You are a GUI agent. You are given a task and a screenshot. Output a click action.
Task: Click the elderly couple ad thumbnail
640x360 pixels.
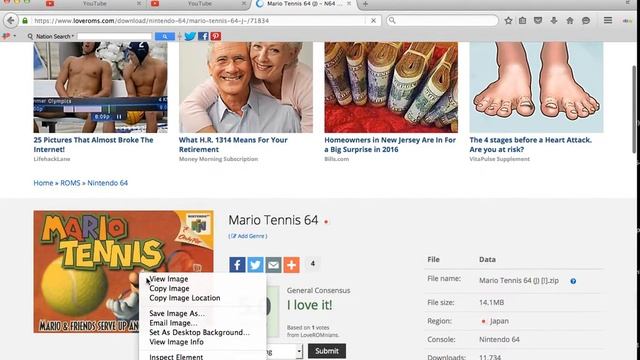point(246,87)
